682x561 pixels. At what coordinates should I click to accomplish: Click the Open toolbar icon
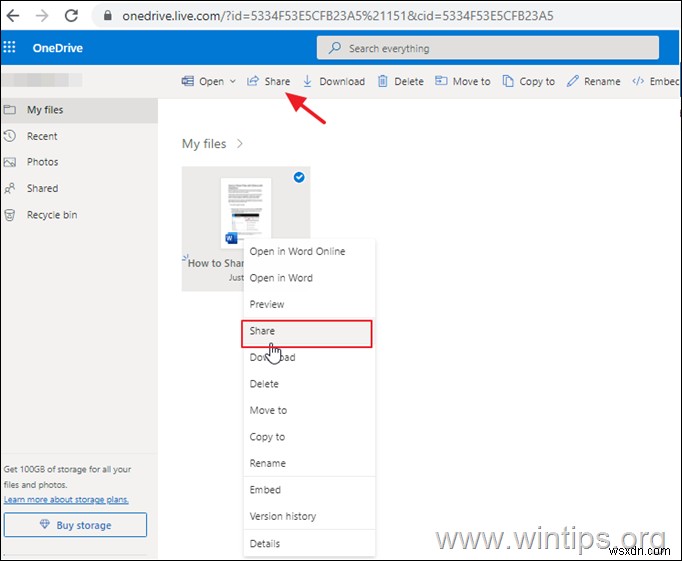pyautogui.click(x=187, y=81)
